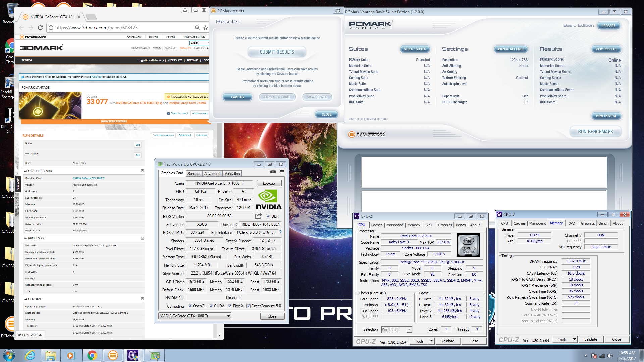Click Run Benchmark button
The height and width of the screenshot is (362, 644).
595,132
